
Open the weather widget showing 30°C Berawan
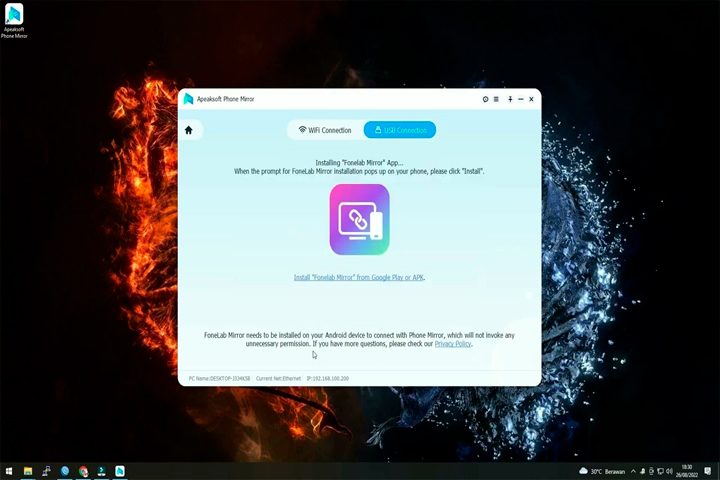(x=602, y=471)
